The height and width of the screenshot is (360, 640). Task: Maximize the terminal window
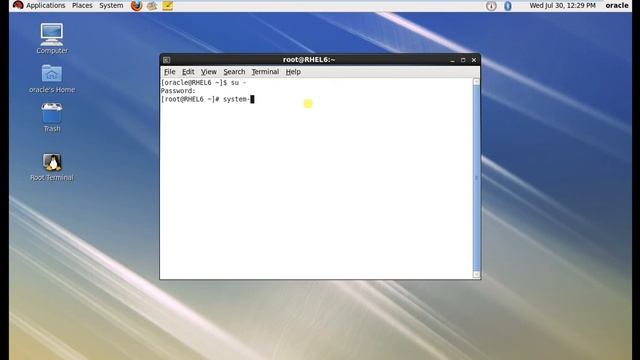(463, 60)
